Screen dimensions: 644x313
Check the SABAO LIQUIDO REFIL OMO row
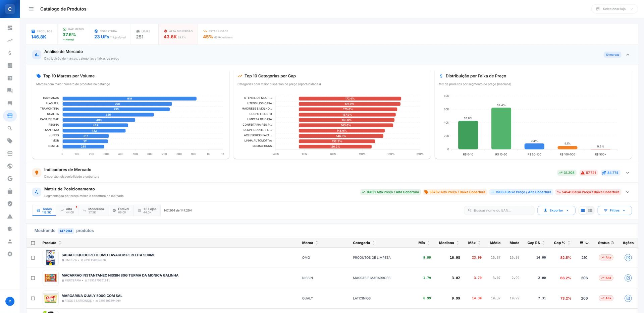(x=33, y=258)
